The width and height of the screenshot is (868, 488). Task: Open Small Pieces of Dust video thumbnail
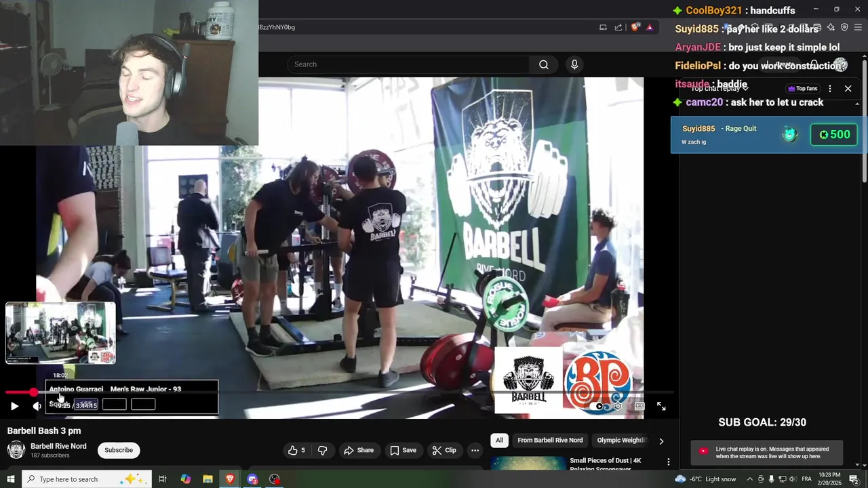[x=528, y=463]
